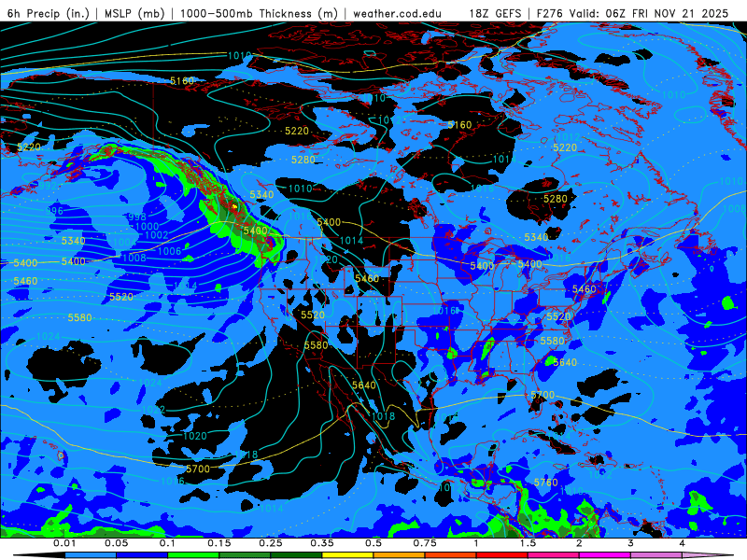Click the '1018' label over Mexico

click(x=383, y=416)
